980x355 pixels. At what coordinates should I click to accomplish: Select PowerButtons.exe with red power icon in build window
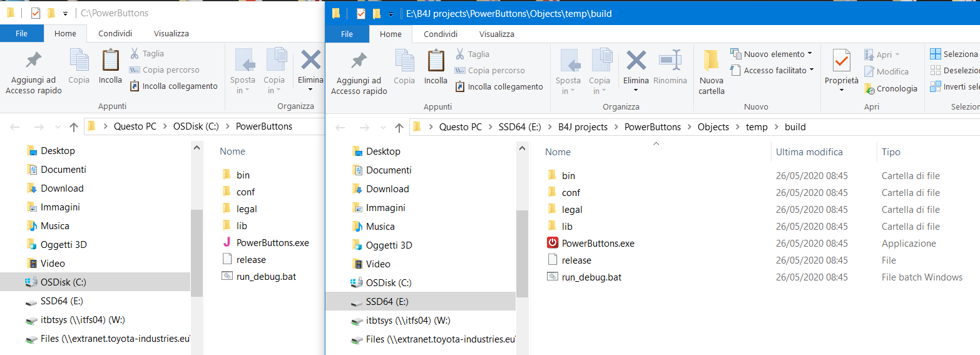(x=590, y=243)
